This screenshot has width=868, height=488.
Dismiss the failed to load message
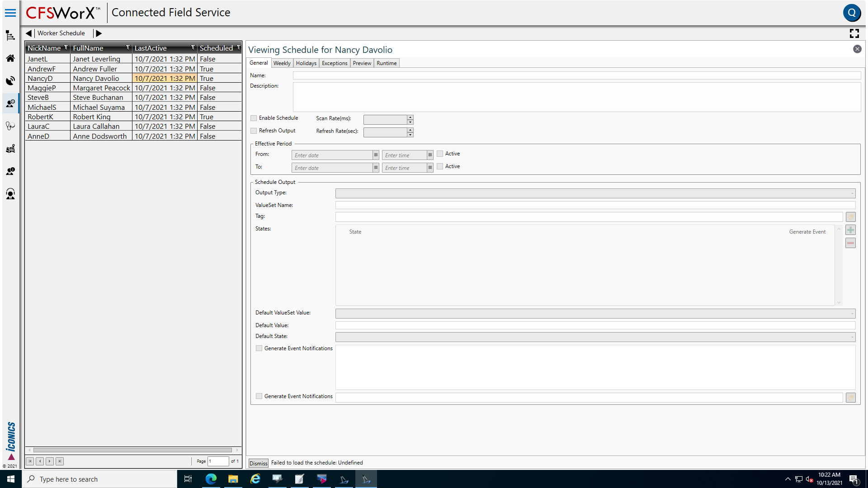coord(258,463)
